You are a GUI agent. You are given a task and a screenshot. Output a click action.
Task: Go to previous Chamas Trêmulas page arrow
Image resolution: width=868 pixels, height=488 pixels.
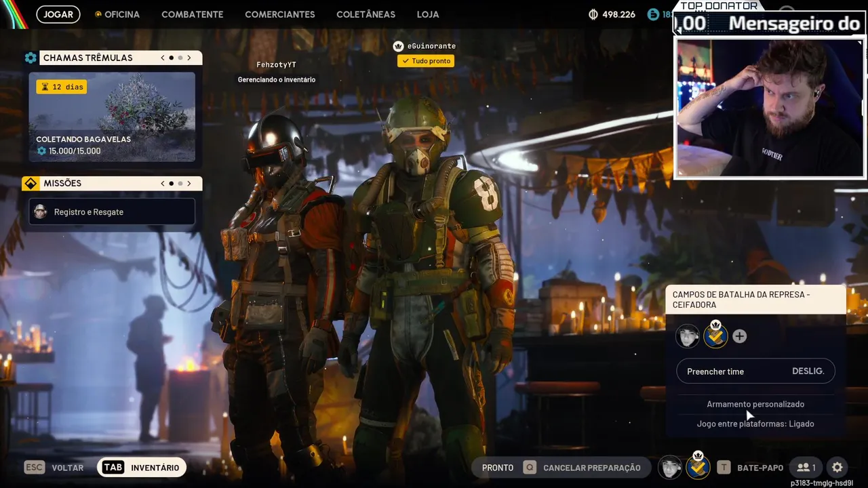click(163, 58)
